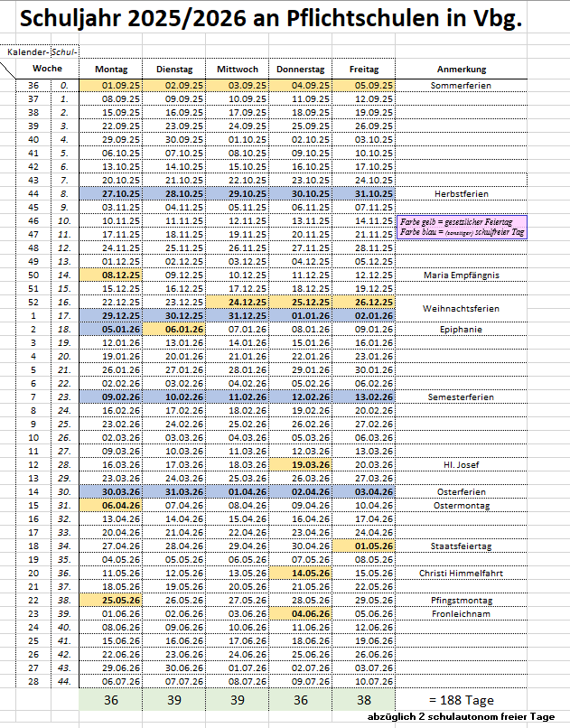This screenshot has height=728, width=570.
Task: Click the pink color legend box
Action: click(461, 227)
